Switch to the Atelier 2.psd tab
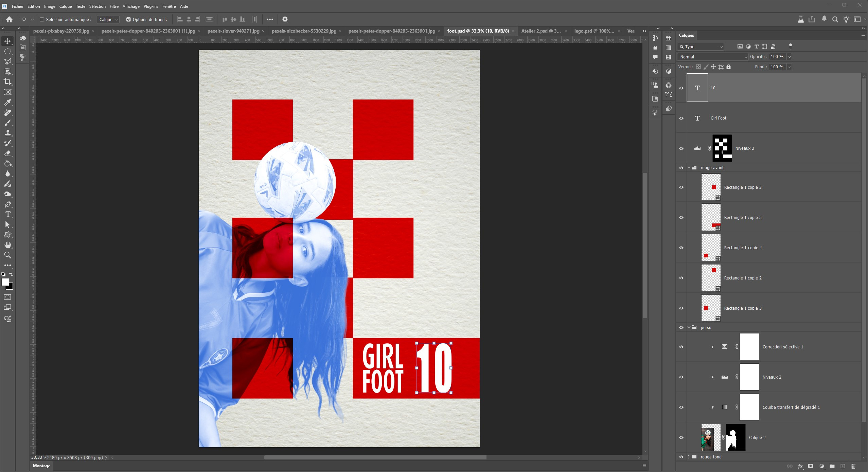Image resolution: width=868 pixels, height=472 pixels. pyautogui.click(x=541, y=31)
